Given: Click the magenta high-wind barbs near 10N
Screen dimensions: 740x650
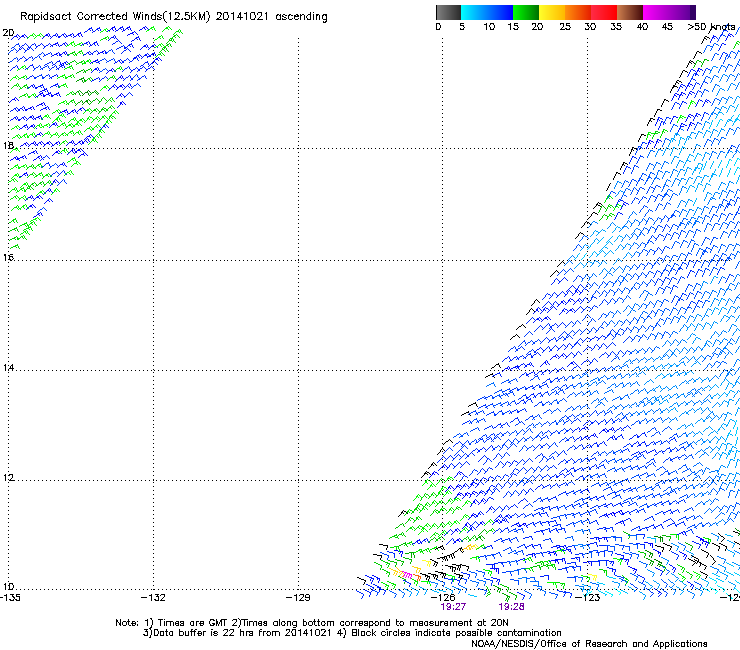Looking at the screenshot, I should coord(407,575).
